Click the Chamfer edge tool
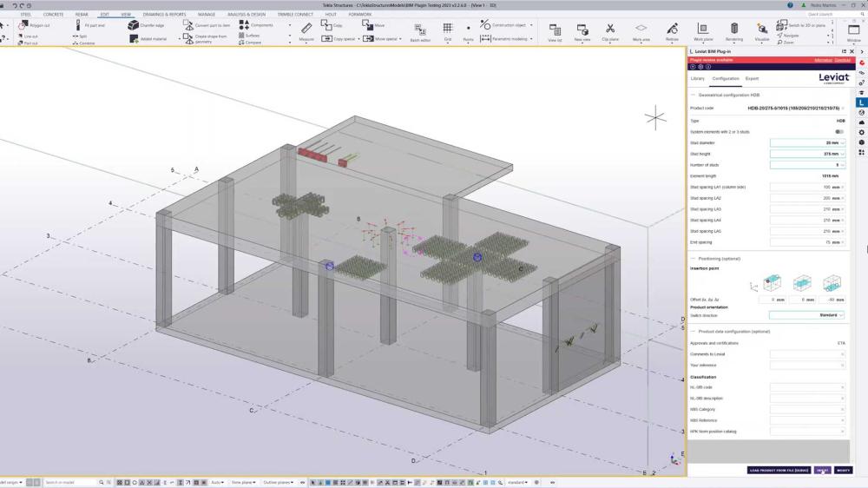 tap(145, 25)
